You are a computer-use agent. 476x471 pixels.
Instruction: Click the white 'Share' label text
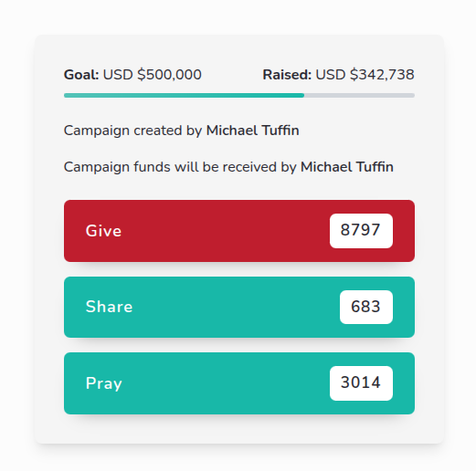[x=109, y=307]
